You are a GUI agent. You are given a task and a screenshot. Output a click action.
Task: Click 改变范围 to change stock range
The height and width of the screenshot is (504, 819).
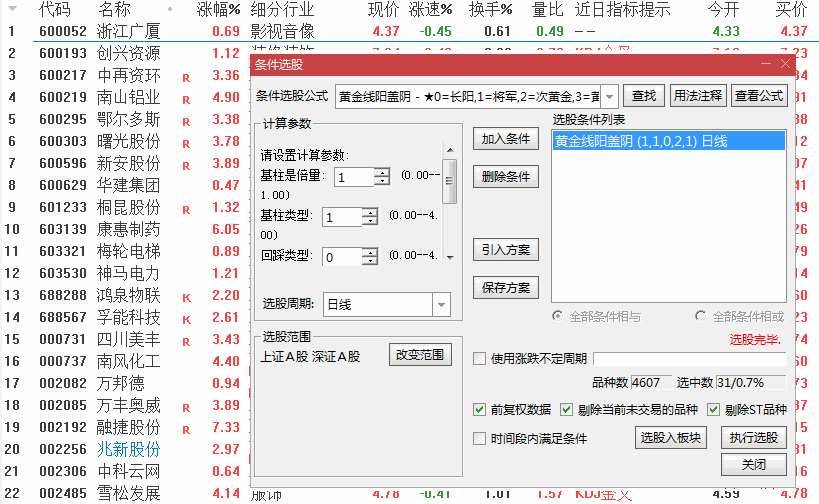(420, 355)
